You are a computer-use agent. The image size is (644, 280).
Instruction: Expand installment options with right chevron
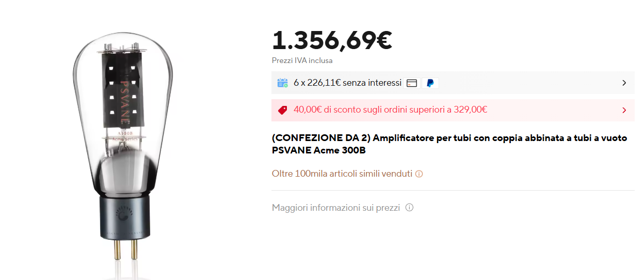[624, 83]
